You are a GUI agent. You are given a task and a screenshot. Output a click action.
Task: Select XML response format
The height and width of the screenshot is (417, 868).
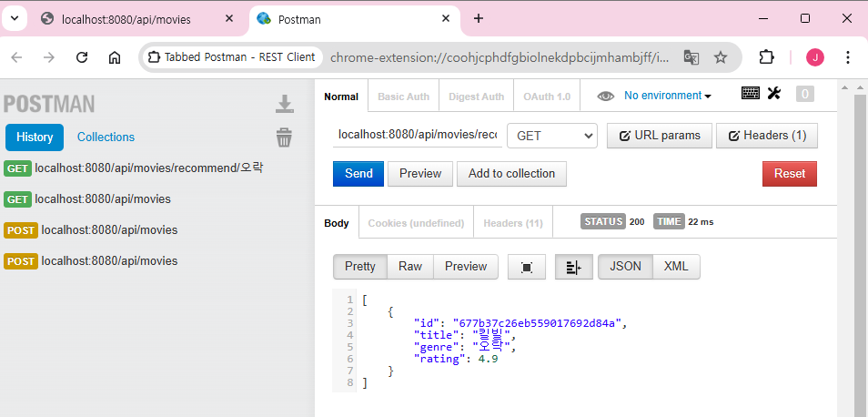(676, 267)
